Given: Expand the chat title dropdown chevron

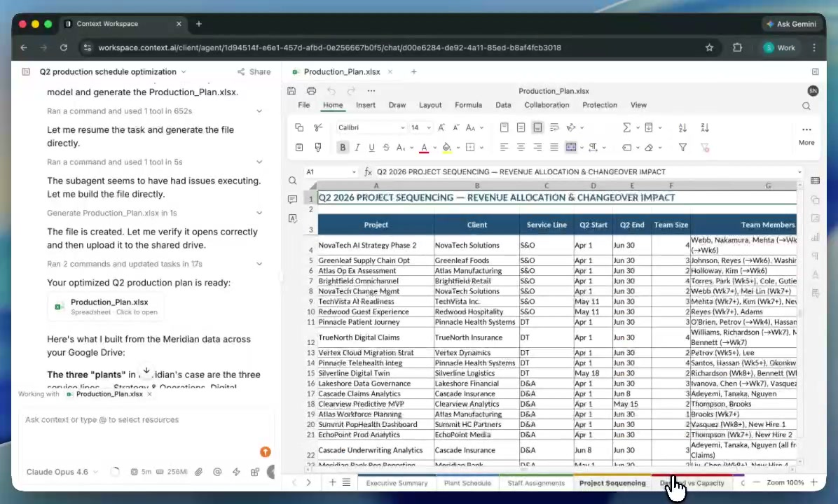Looking at the screenshot, I should (184, 71).
